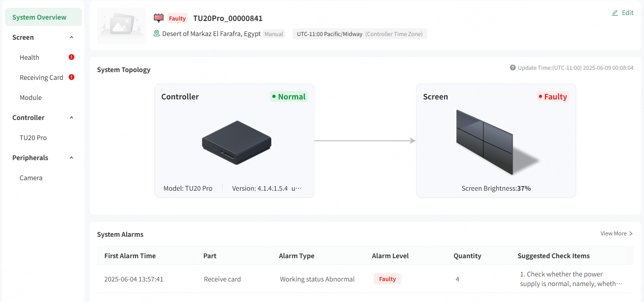Screen dimensions: 644x302
Task: Click the red screen device status icon
Action: click(x=158, y=18)
